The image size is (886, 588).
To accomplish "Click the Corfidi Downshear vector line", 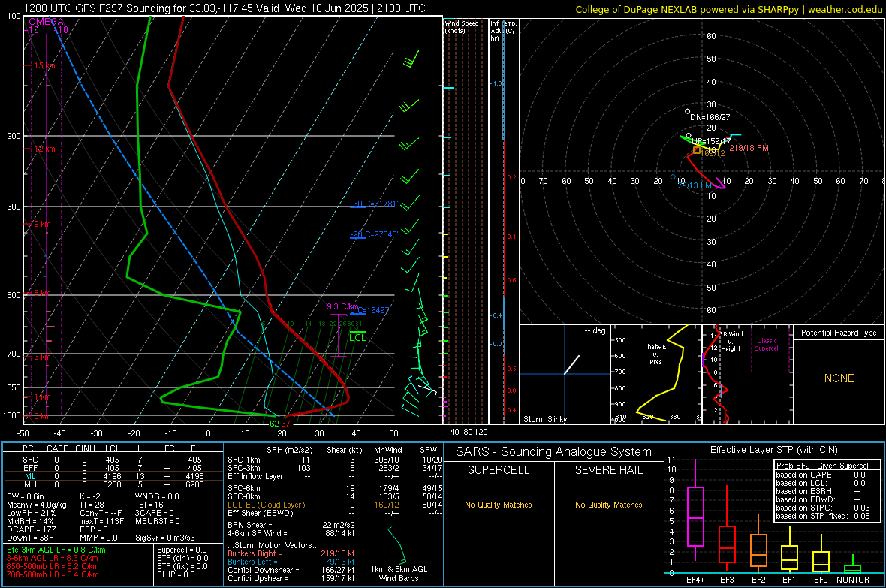I will 291,570.
